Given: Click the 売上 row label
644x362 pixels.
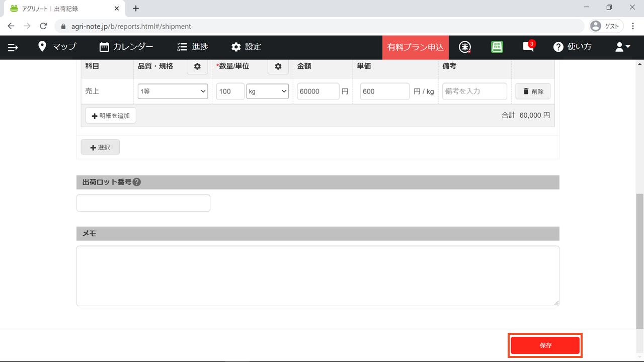Looking at the screenshot, I should coord(92,91).
